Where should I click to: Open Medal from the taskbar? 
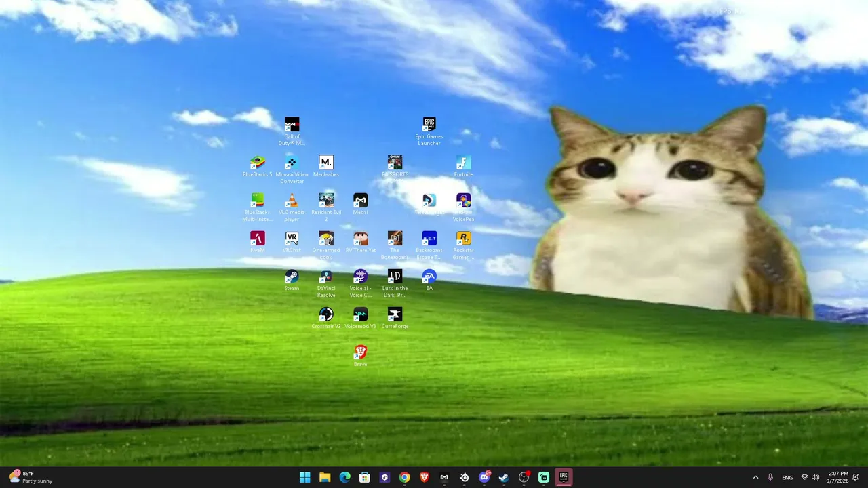click(444, 477)
